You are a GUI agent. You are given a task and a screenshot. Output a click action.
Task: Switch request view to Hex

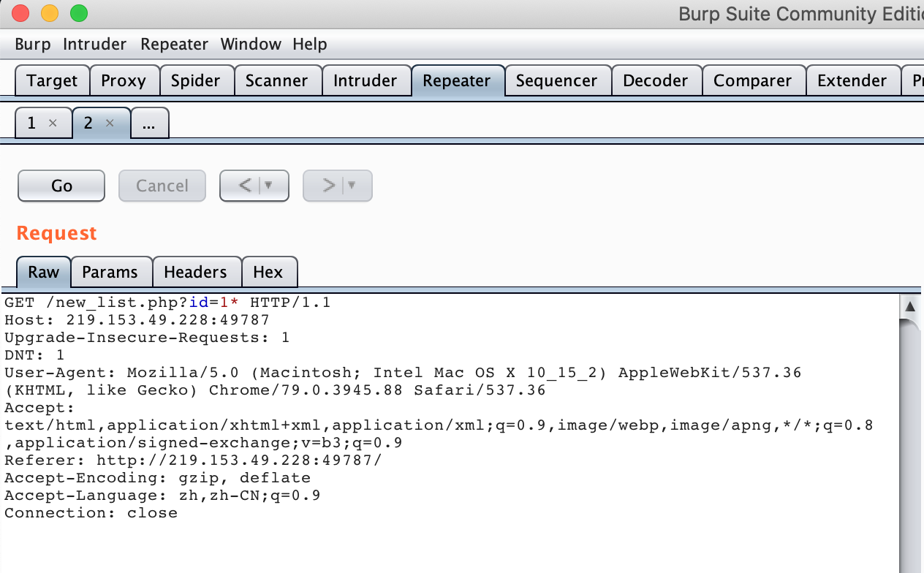click(268, 272)
